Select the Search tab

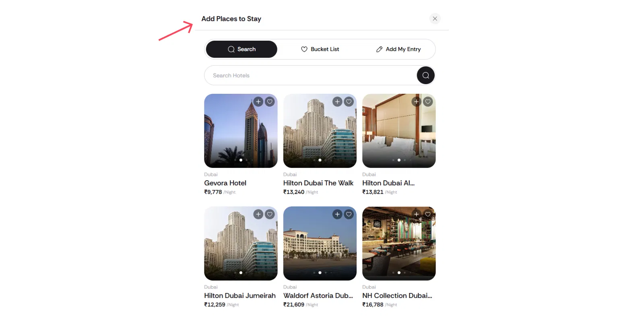[x=242, y=49]
